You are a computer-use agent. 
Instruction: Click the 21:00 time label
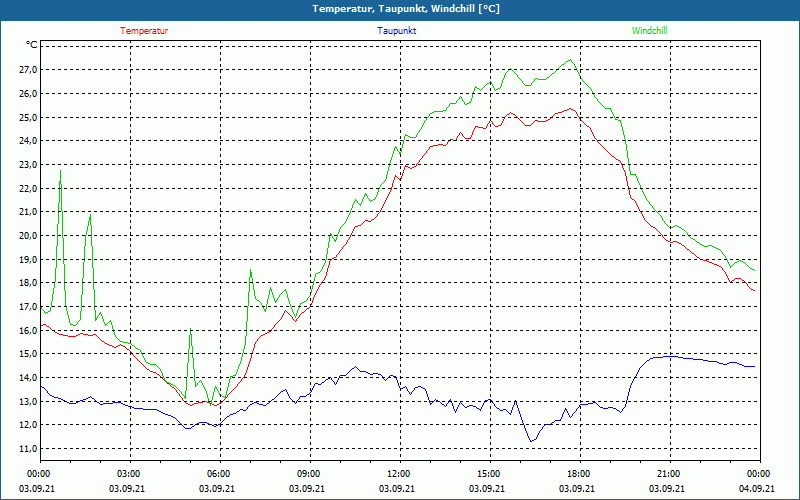670,474
